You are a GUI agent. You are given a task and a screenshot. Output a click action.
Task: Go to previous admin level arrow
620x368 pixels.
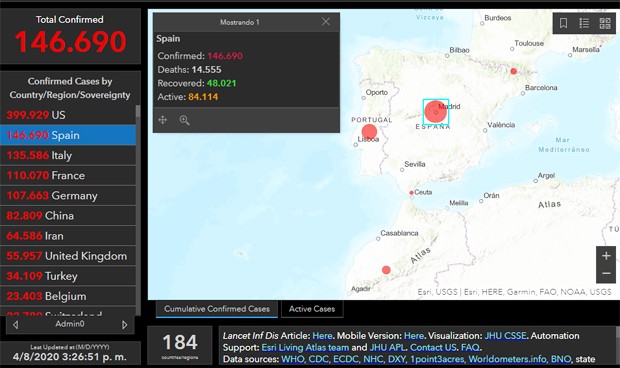click(x=15, y=325)
